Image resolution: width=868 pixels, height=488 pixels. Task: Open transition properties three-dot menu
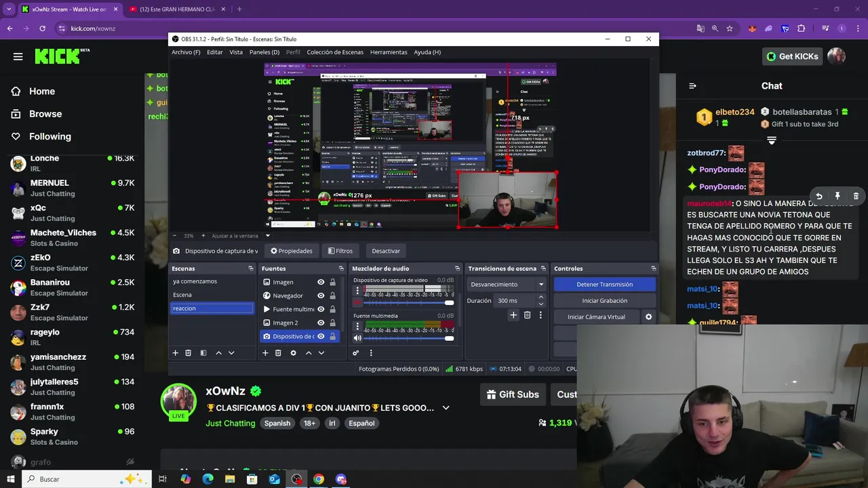[540, 315]
